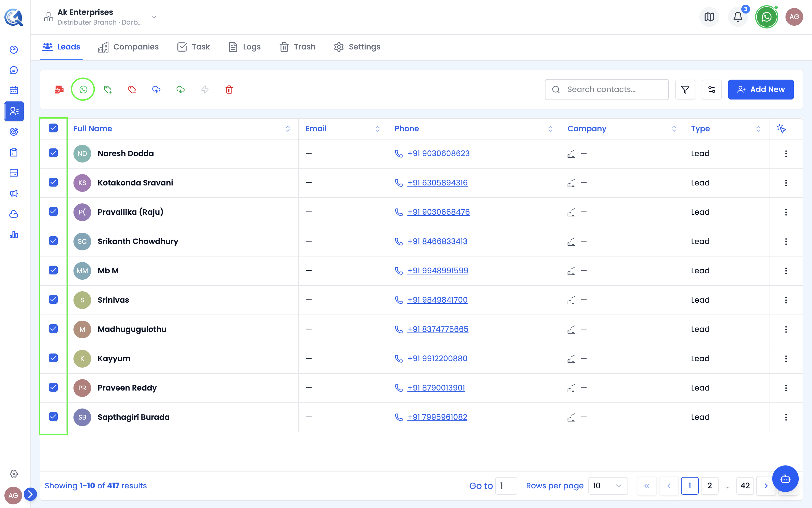The width and height of the screenshot is (812, 508).
Task: Call phone link +91 9948991599
Action: [437, 271]
